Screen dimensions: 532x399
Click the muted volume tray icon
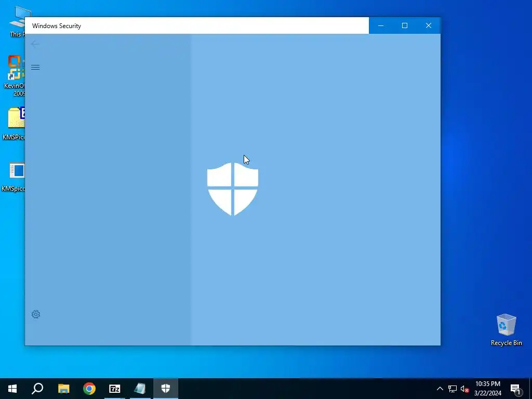click(x=464, y=389)
